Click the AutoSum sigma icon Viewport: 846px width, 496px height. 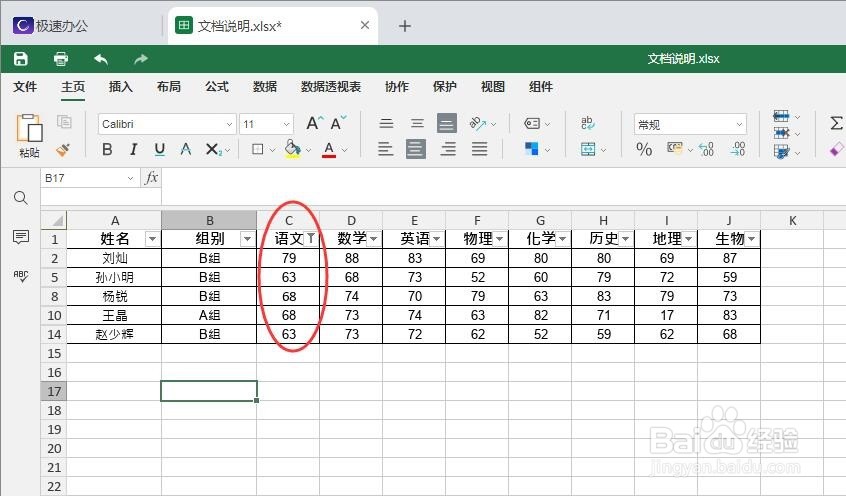tap(836, 123)
